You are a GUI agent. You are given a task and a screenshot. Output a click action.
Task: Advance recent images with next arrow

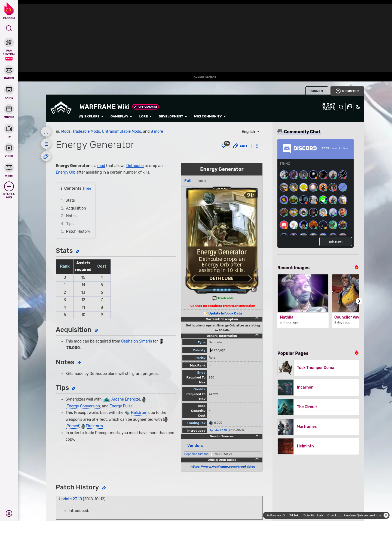(x=359, y=301)
